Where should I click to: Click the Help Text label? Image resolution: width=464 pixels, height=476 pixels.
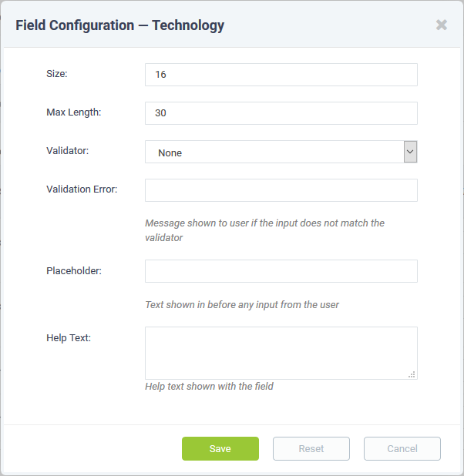click(x=69, y=338)
